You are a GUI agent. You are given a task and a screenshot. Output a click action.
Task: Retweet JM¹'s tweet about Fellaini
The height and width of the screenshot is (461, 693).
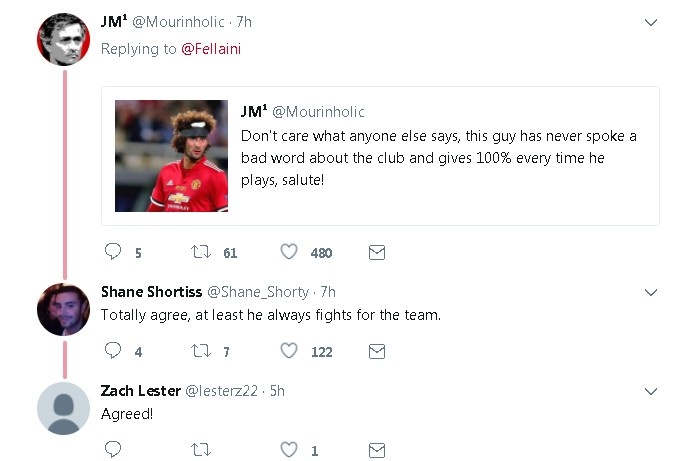[x=200, y=253]
